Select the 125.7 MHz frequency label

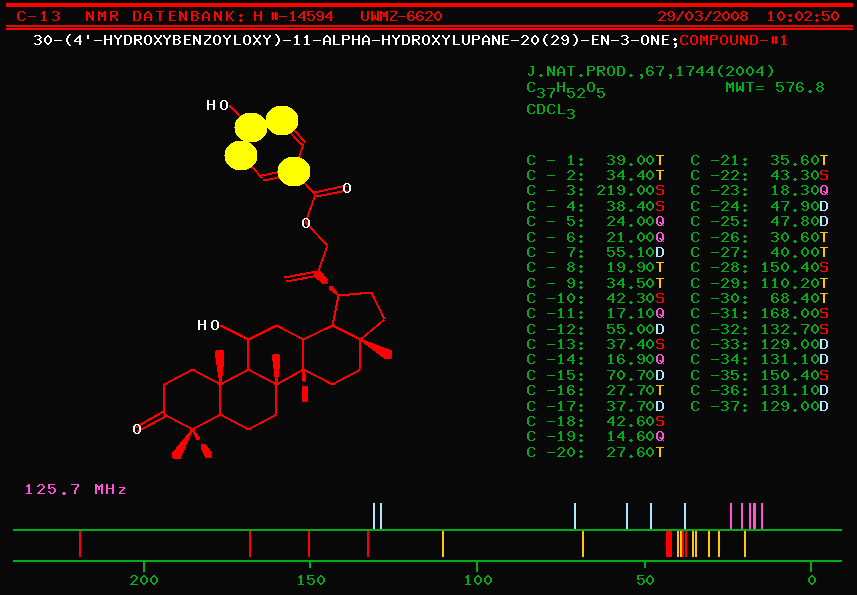tap(76, 490)
